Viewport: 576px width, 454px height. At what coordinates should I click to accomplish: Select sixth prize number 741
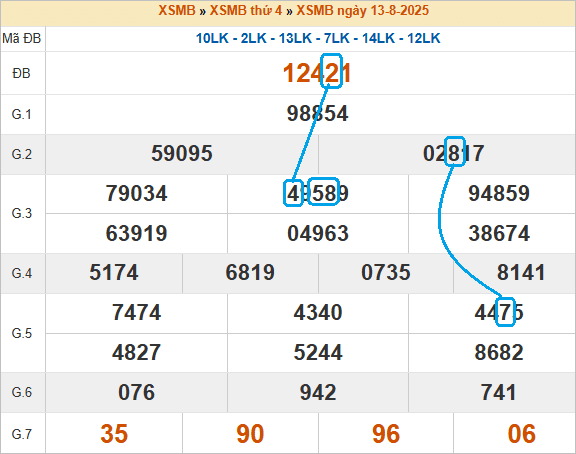(x=499, y=393)
